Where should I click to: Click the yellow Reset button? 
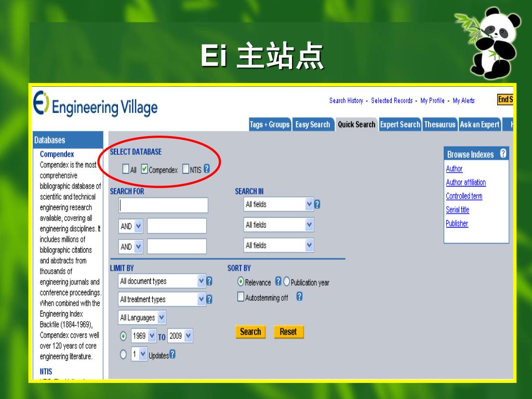point(288,332)
